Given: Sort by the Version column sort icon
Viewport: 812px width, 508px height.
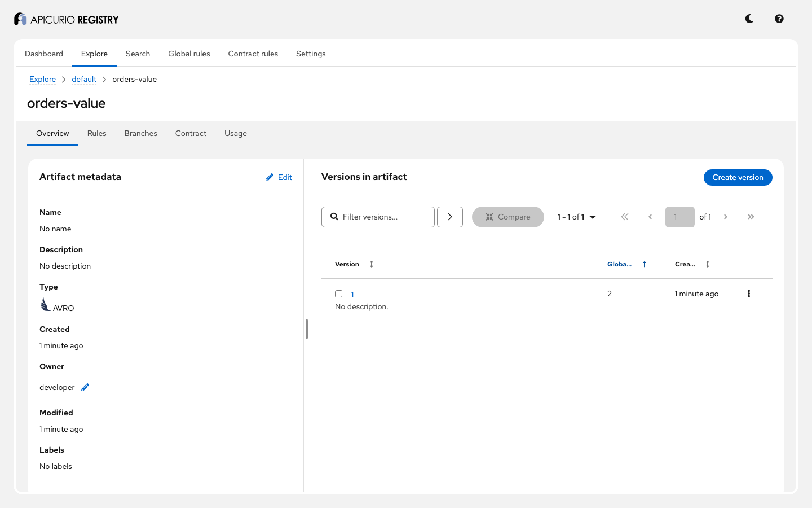Looking at the screenshot, I should pos(372,264).
